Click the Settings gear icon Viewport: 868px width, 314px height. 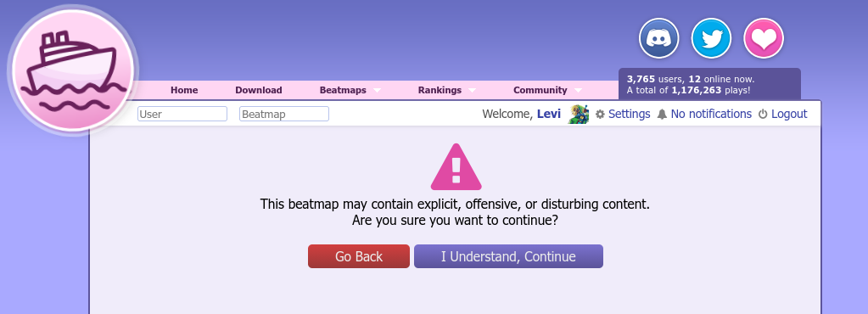pos(600,114)
